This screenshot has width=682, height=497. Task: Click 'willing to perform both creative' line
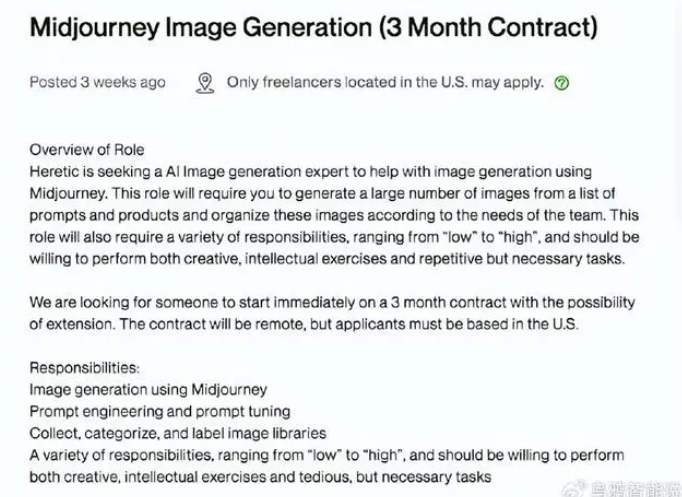point(327,259)
